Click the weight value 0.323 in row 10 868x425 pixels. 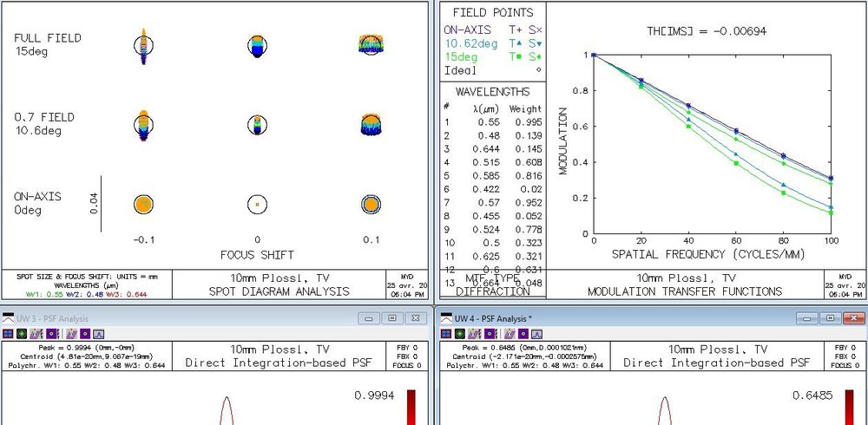pyautogui.click(x=528, y=243)
